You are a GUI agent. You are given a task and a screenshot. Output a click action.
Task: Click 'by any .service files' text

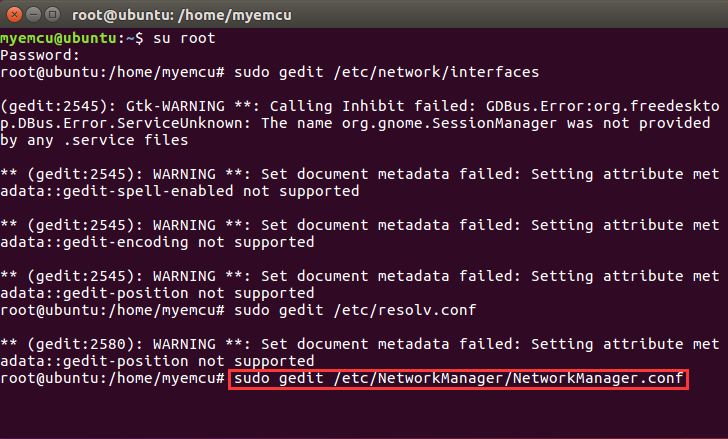[94, 140]
